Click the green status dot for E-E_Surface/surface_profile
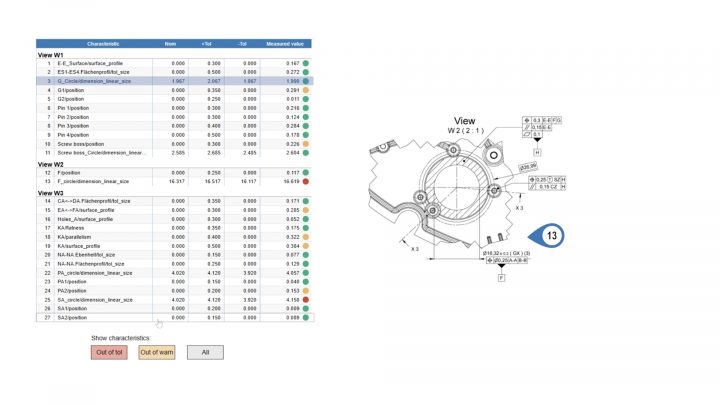Viewport: 720px width, 405px height. [306, 63]
